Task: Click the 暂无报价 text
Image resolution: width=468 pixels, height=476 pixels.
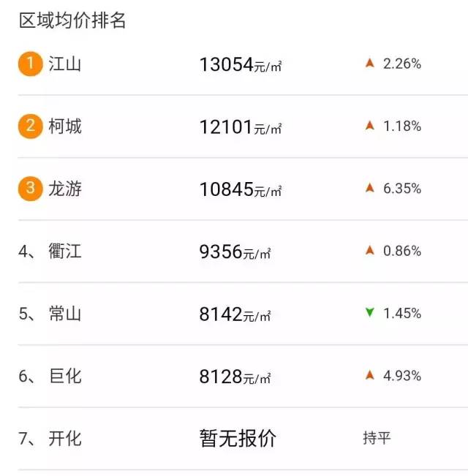Action: coord(238,439)
